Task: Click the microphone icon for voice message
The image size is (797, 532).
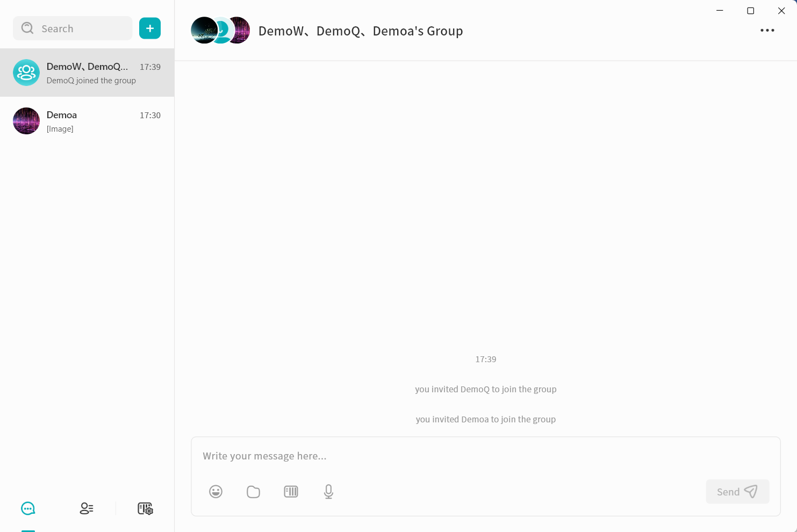Action: (328, 492)
